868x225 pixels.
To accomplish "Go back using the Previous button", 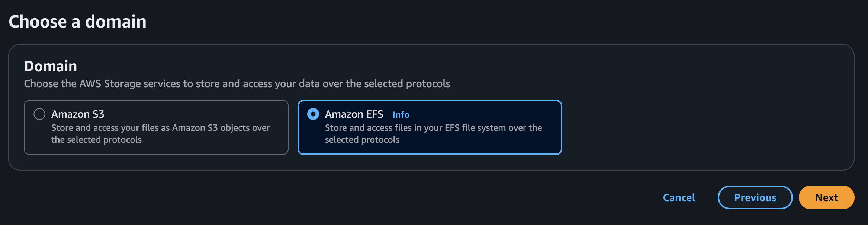I will click(755, 198).
